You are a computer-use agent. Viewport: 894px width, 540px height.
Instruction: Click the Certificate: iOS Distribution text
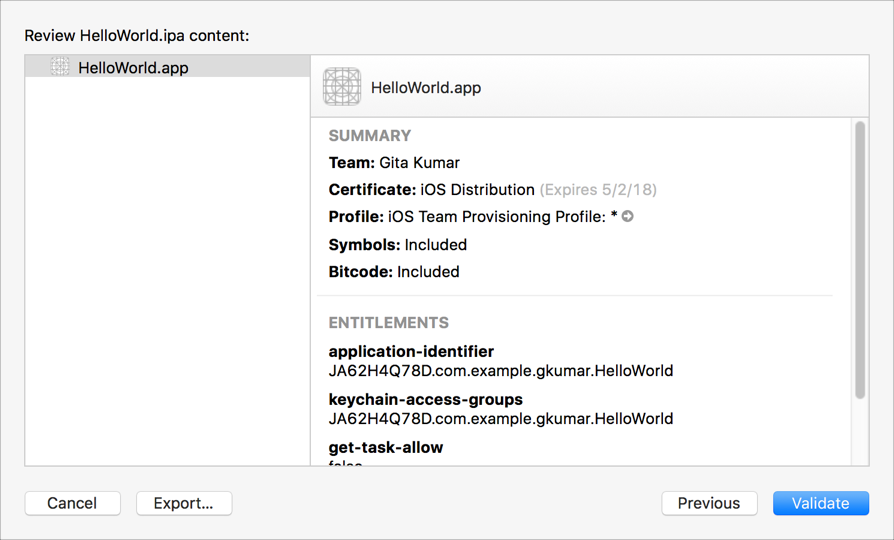tap(432, 189)
